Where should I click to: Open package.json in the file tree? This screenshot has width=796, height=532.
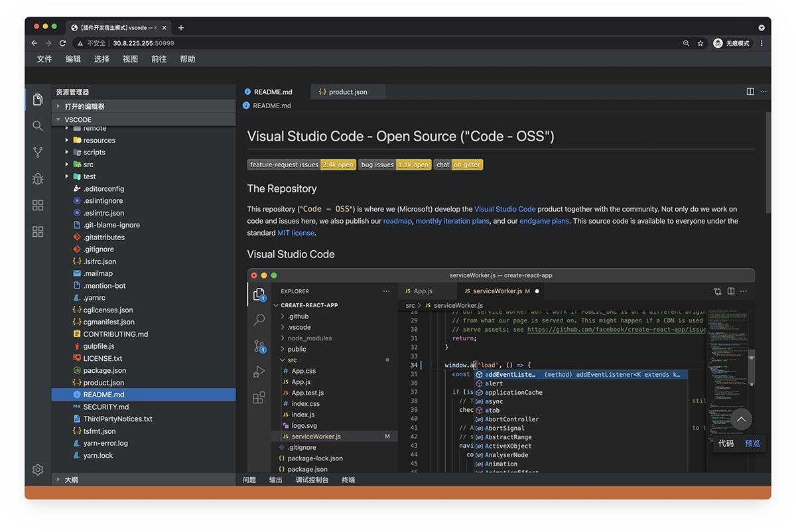104,371
